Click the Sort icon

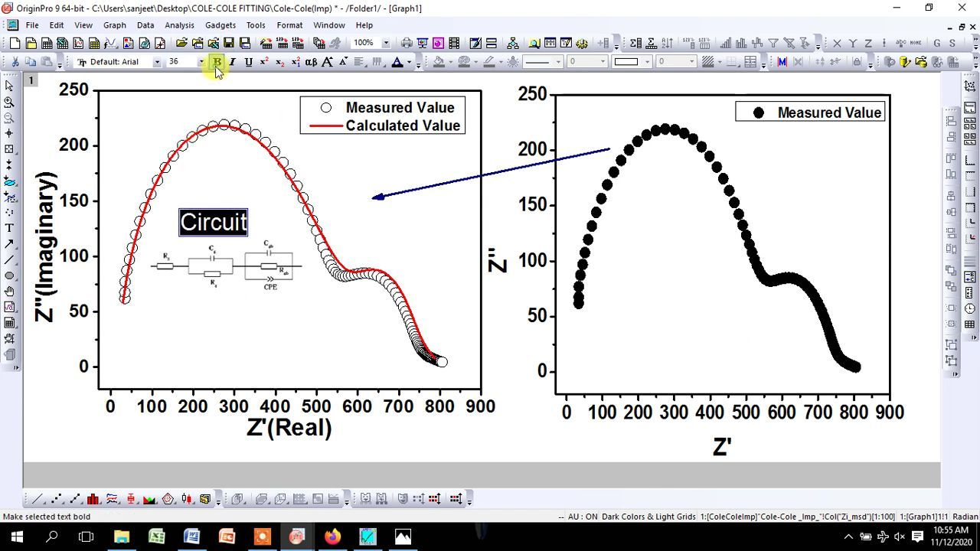click(x=667, y=43)
